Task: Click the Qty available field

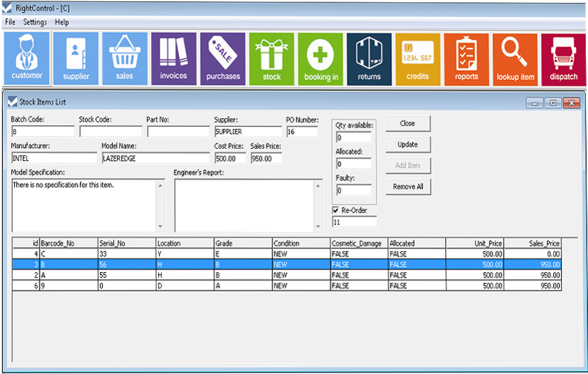Action: (354, 137)
